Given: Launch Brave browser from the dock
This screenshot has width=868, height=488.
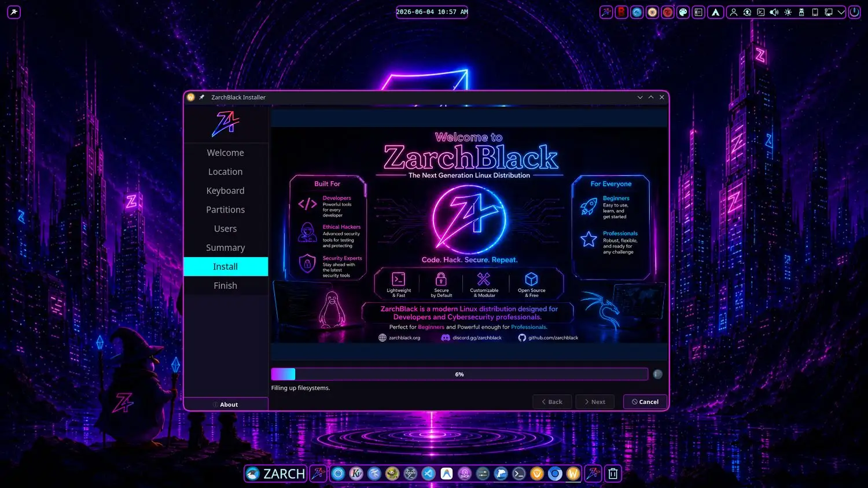Looking at the screenshot, I should pos(537,474).
